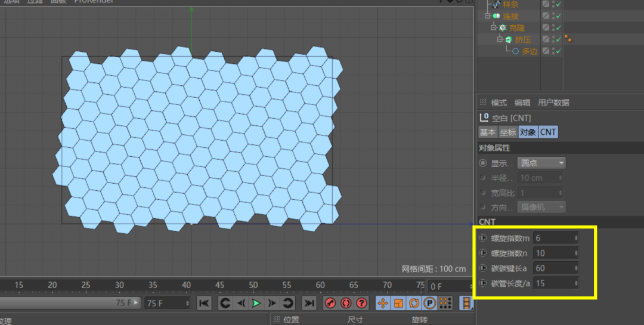Click the 碳碳键长a stepper arrows
644x325 pixels.
point(576,268)
